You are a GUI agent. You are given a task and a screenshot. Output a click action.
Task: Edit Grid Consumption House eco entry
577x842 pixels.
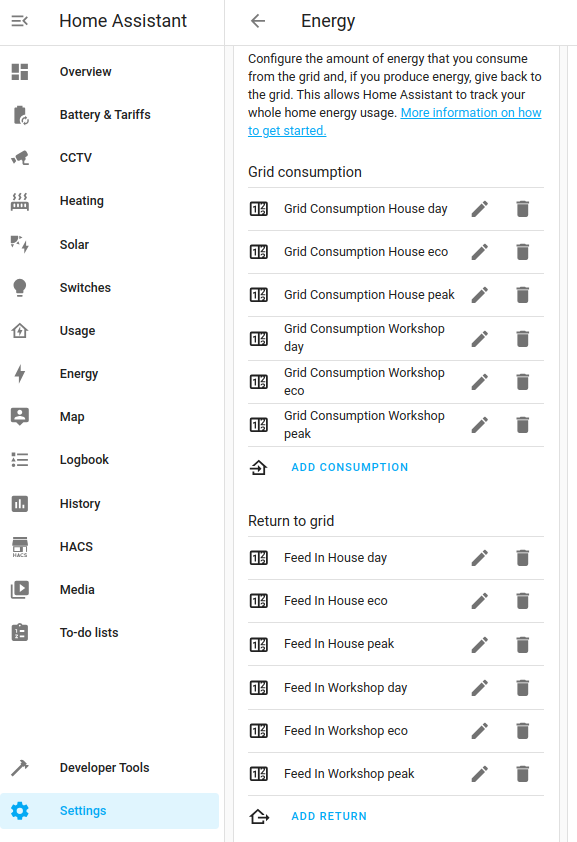point(480,252)
